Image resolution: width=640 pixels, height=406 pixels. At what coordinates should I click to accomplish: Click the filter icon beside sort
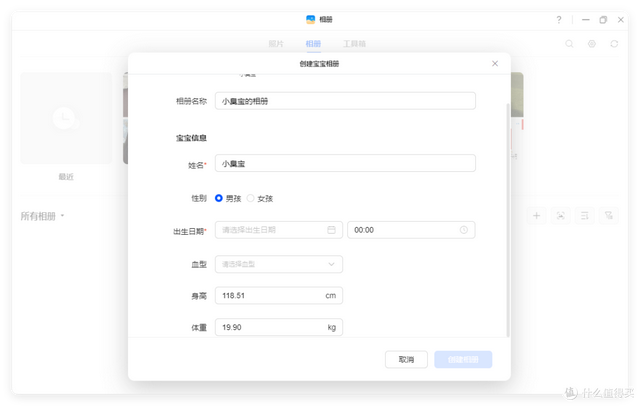[609, 215]
